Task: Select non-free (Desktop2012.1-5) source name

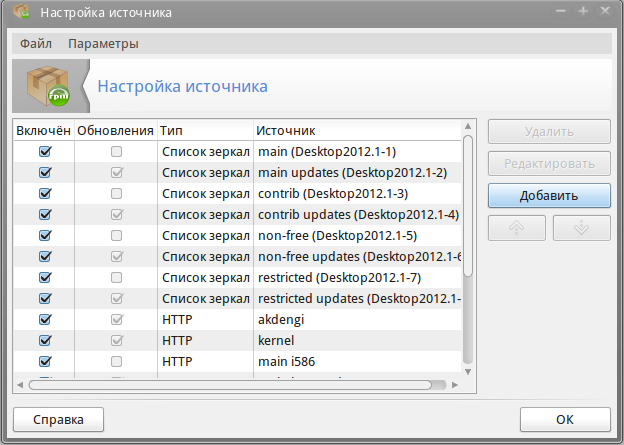Action: (x=337, y=236)
